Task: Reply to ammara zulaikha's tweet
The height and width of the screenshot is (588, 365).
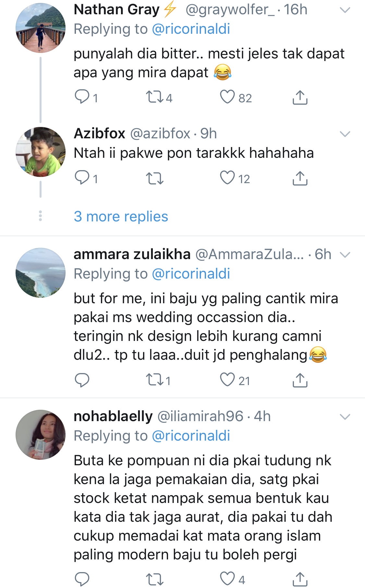Action: pos(82,380)
